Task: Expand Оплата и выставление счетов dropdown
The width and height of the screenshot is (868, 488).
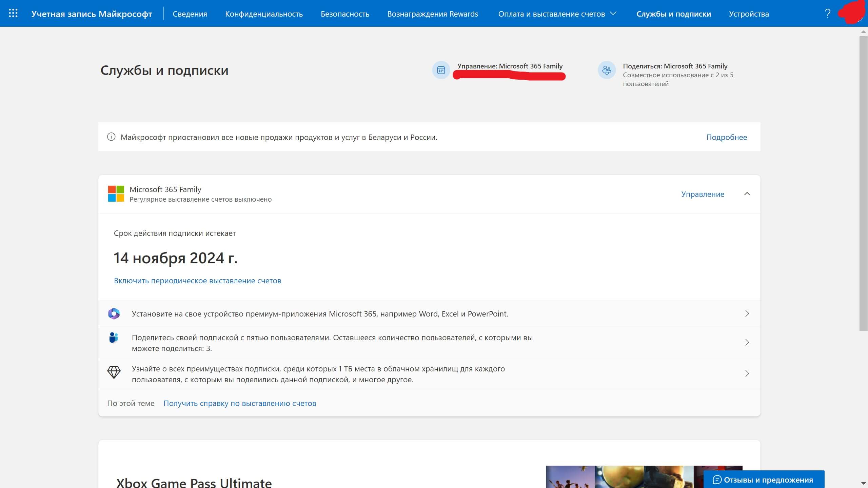Action: 557,14
